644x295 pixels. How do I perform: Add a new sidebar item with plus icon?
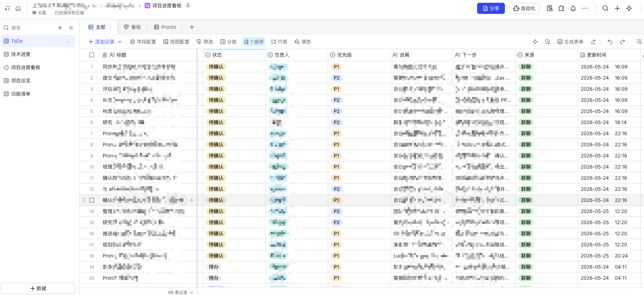(60, 28)
